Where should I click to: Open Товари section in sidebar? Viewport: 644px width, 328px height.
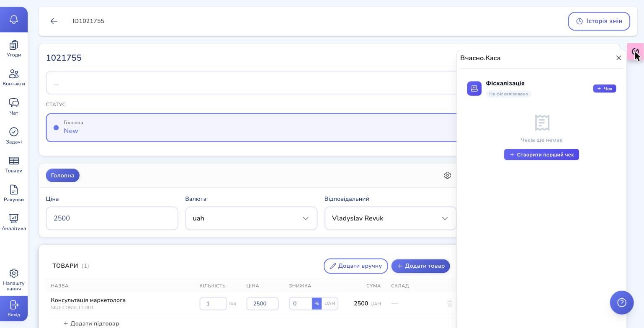(x=14, y=164)
